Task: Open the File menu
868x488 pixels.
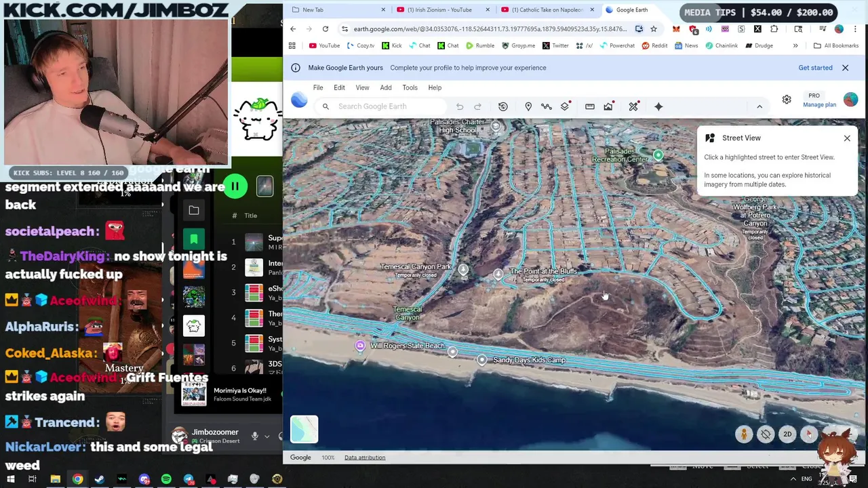Action: coord(318,87)
